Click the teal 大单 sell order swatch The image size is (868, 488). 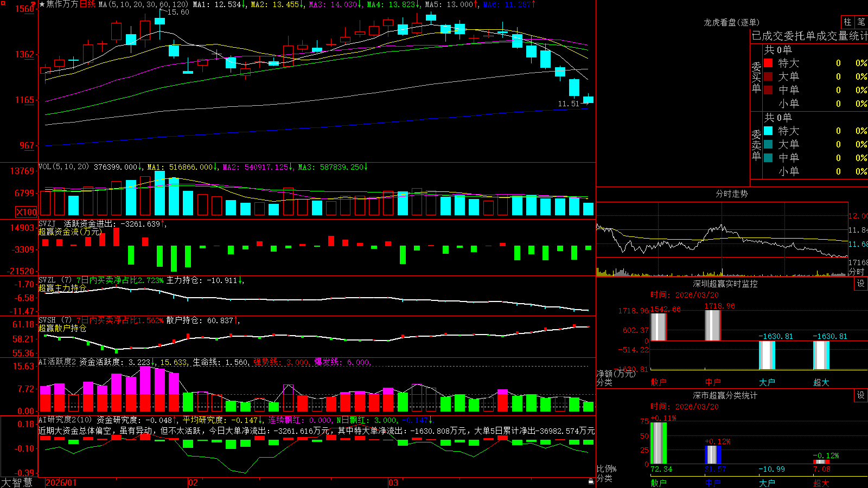pyautogui.click(x=768, y=144)
